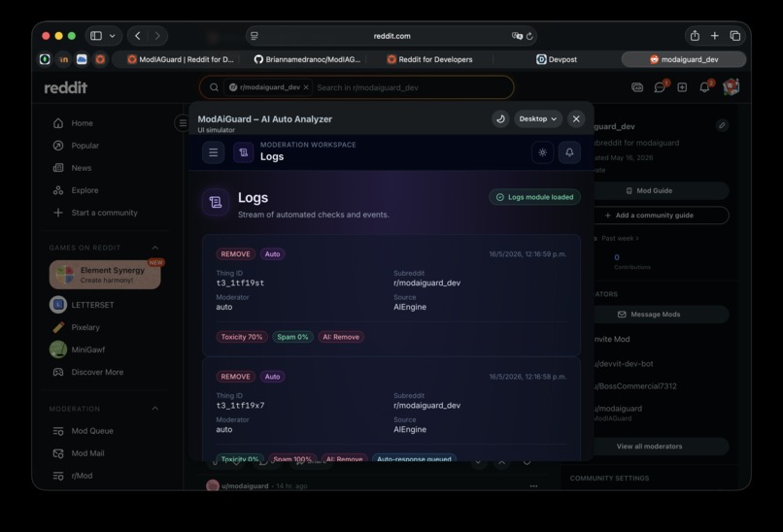Collapse the Moderation section

tap(154, 409)
